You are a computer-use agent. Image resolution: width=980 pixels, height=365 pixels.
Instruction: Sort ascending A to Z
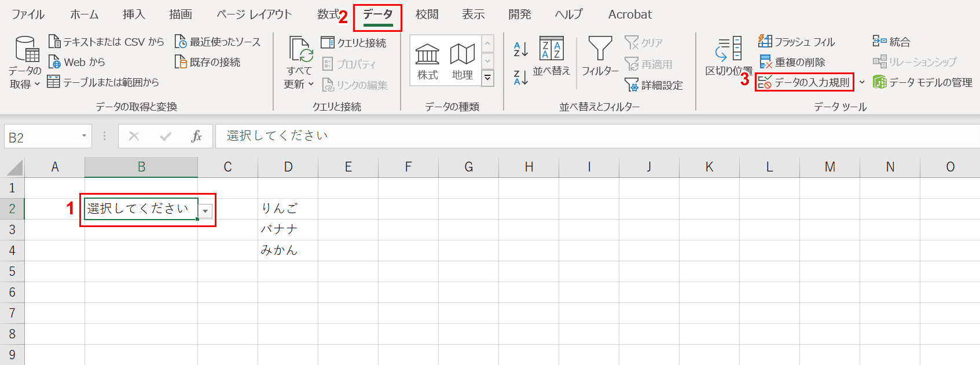coord(520,49)
